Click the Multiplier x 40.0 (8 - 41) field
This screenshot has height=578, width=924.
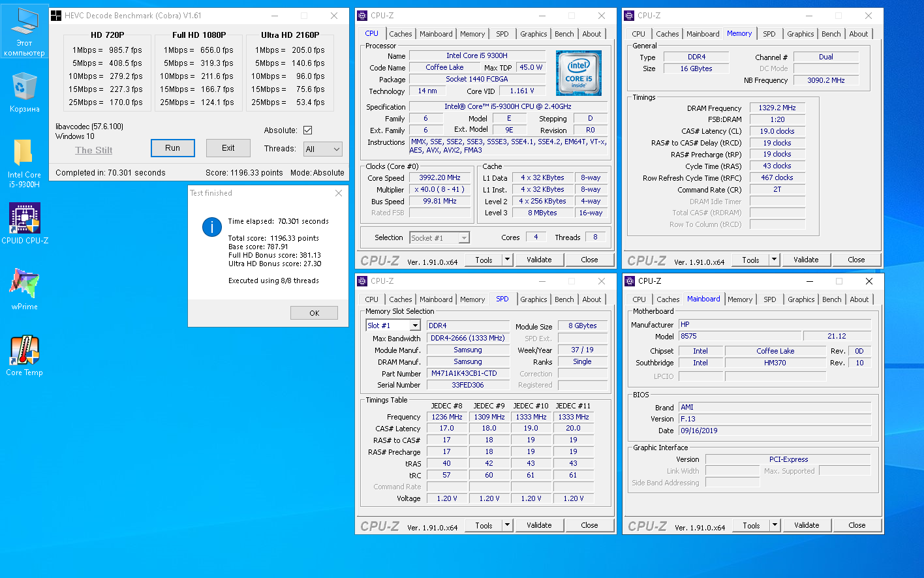[x=440, y=190]
